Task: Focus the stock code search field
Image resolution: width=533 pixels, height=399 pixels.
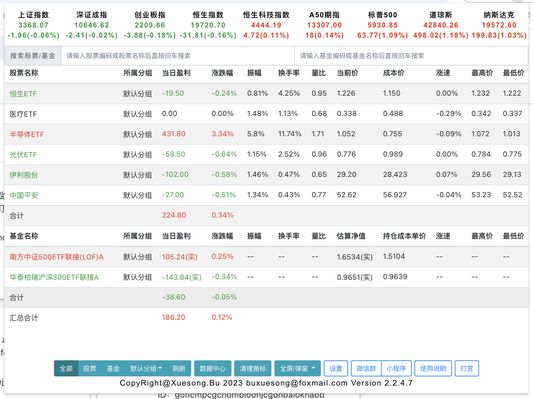Action: click(x=177, y=56)
